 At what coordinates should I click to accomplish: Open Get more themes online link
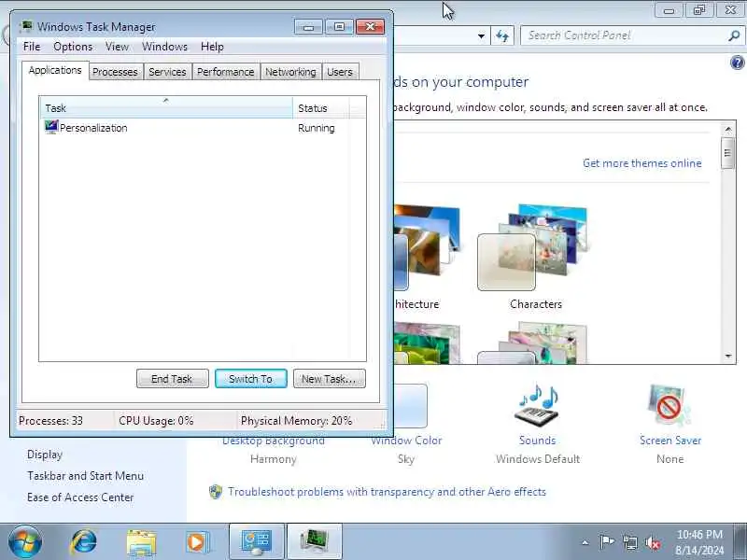pyautogui.click(x=642, y=163)
